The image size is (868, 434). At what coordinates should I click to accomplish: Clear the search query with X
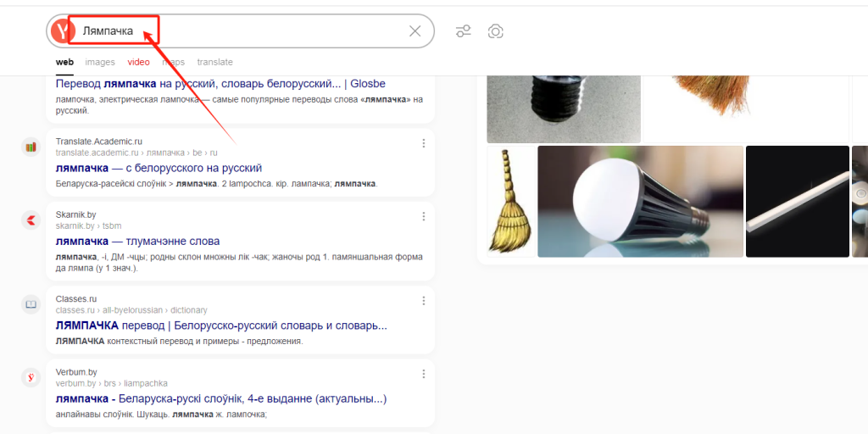tap(415, 31)
